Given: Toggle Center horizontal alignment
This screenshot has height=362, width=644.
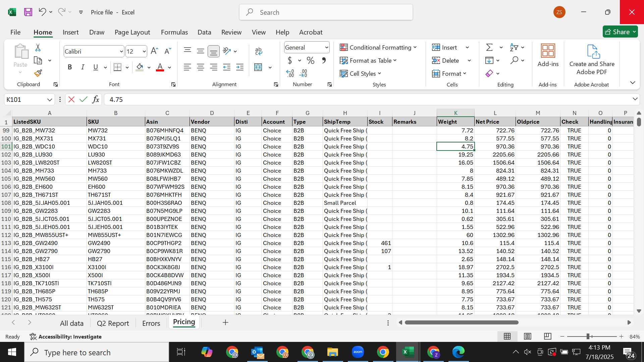Looking at the screenshot, I should tap(201, 67).
